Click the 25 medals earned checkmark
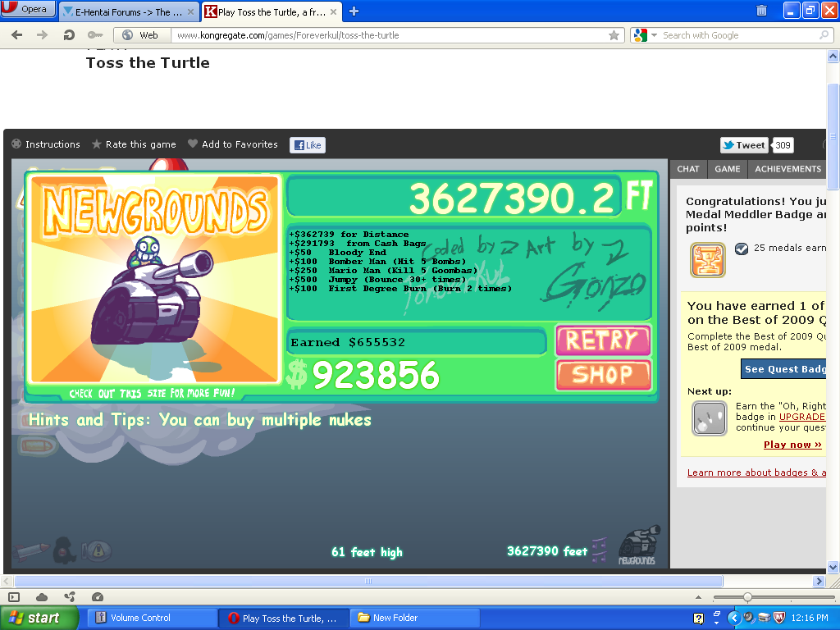 742,249
